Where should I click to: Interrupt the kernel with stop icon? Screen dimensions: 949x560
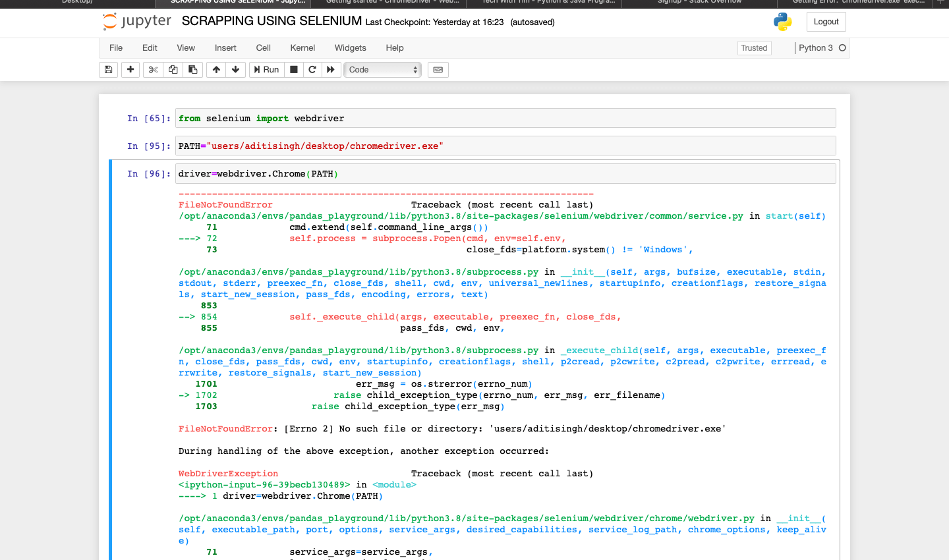click(294, 70)
